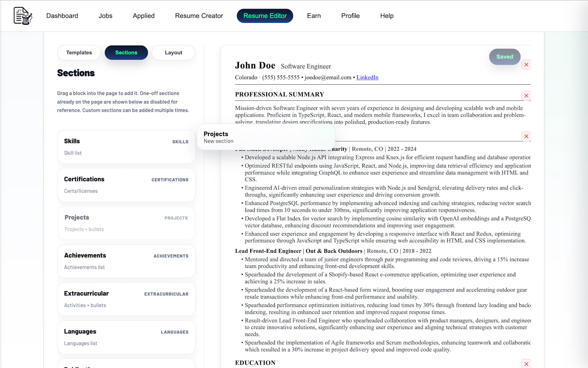The height and width of the screenshot is (368, 588).
Task: Click the (555) 555-5555 phone number
Action: click(x=281, y=77)
